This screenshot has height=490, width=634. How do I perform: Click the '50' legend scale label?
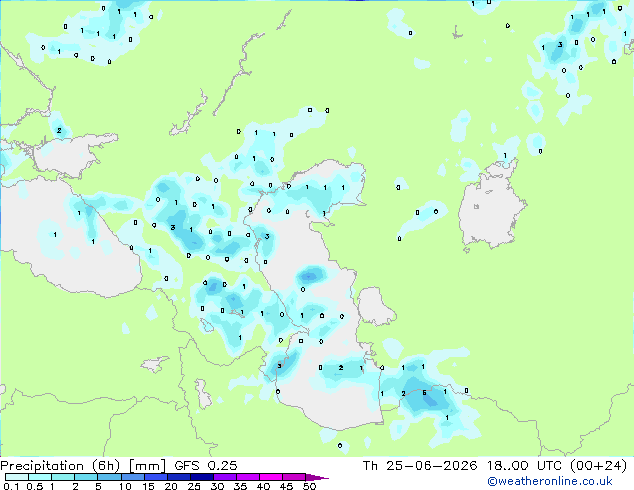pos(309,486)
